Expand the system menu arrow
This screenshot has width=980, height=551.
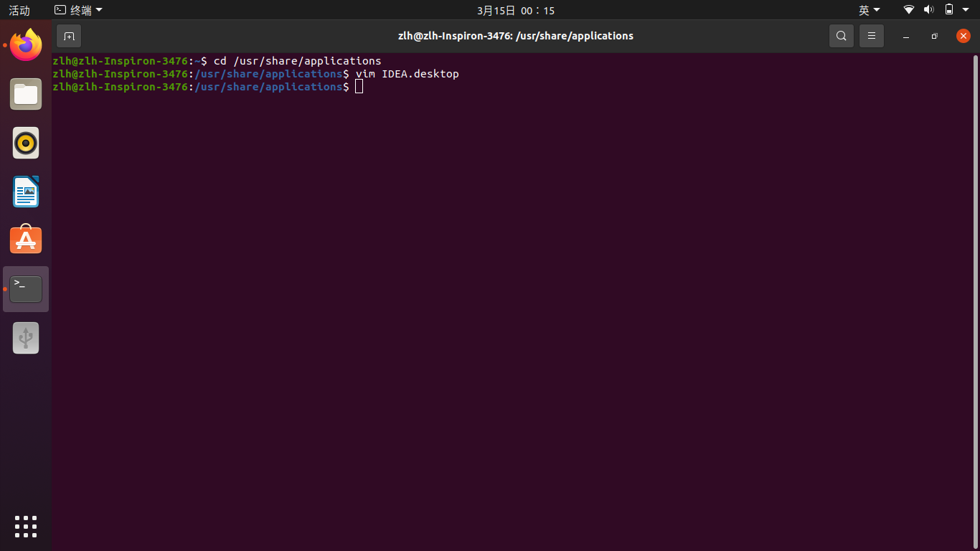click(x=966, y=10)
